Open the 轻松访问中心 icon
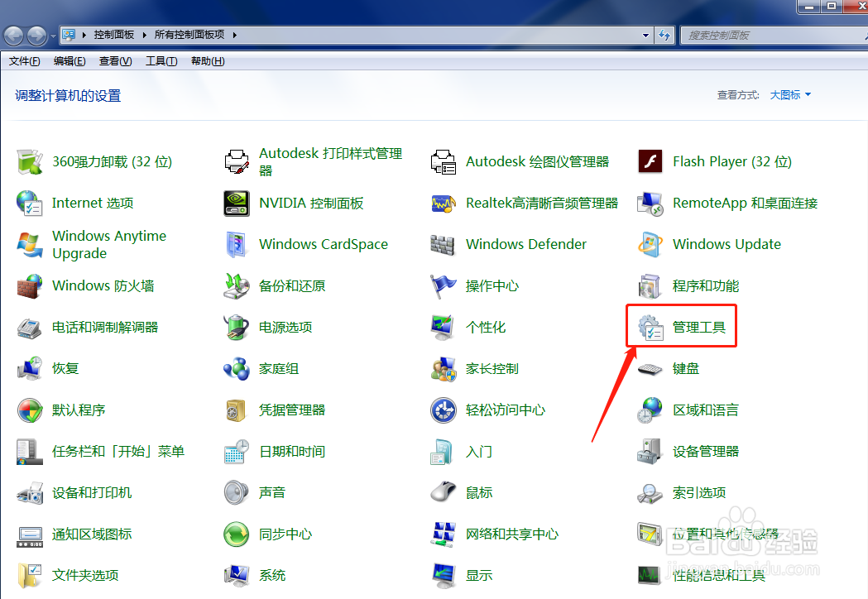This screenshot has height=599, width=868. 444,410
